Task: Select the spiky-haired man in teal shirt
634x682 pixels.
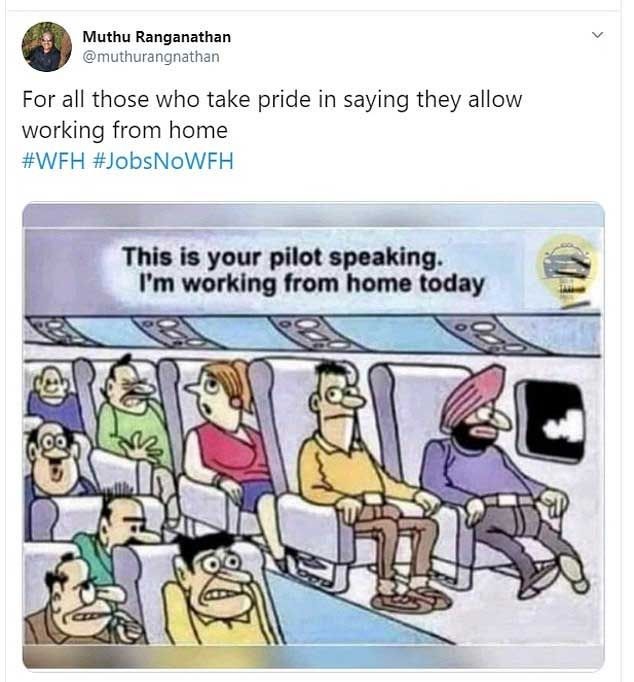Action: [x=120, y=535]
